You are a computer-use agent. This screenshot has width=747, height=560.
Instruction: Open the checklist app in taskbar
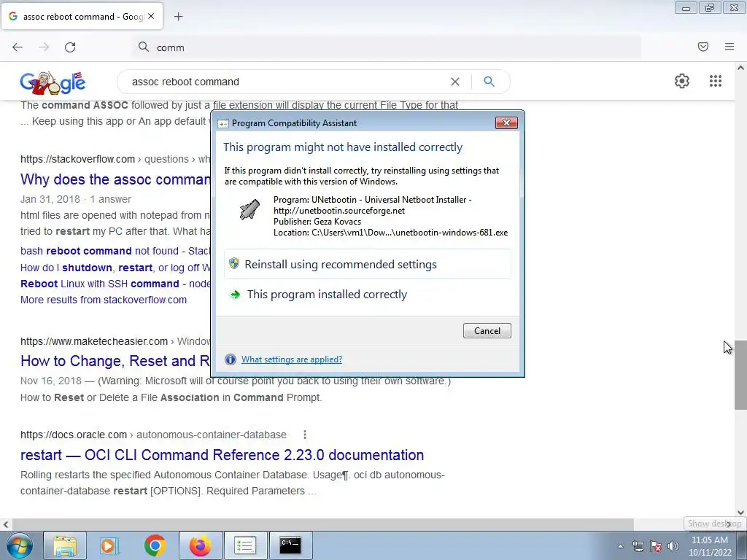245,545
